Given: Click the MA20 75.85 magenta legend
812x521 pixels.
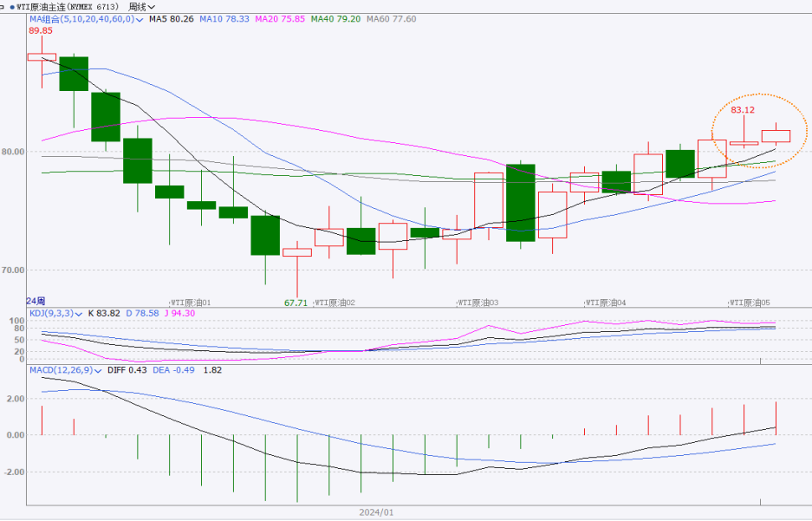Looking at the screenshot, I should coord(279,18).
